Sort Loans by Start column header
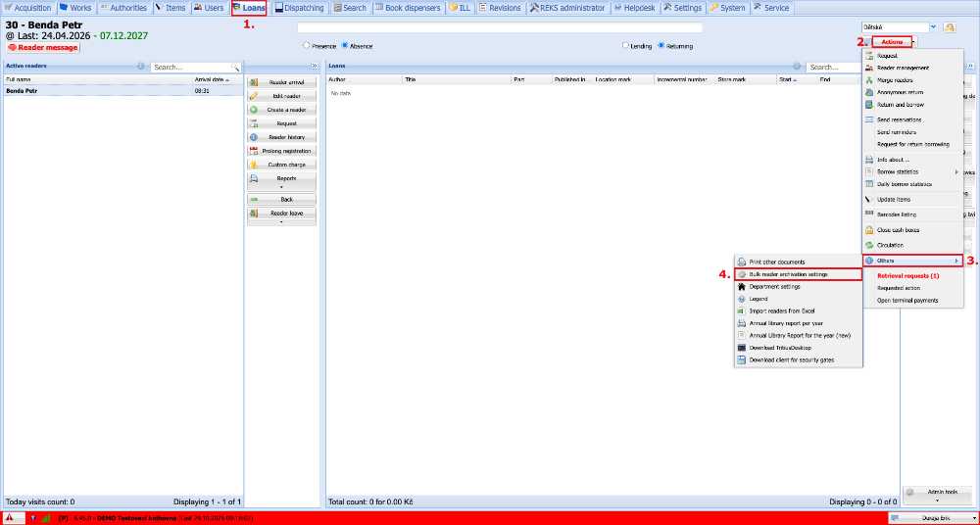980x525 pixels. (x=798, y=80)
